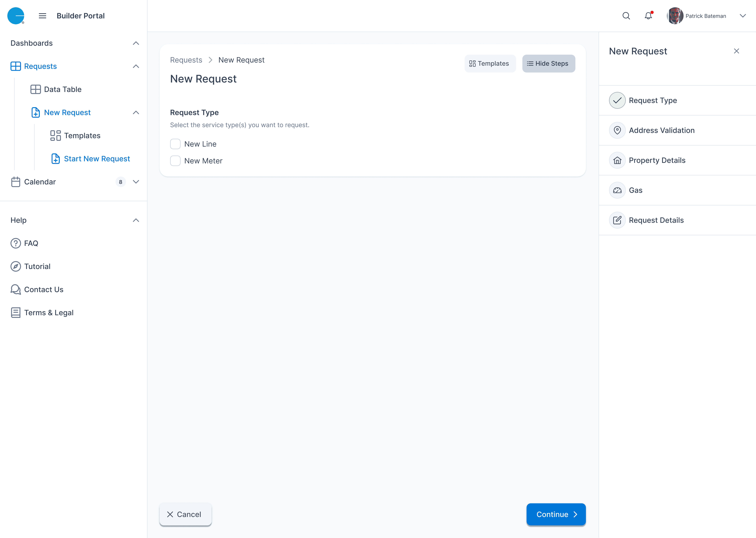
Task: Open the search magnifier icon
Action: click(626, 16)
